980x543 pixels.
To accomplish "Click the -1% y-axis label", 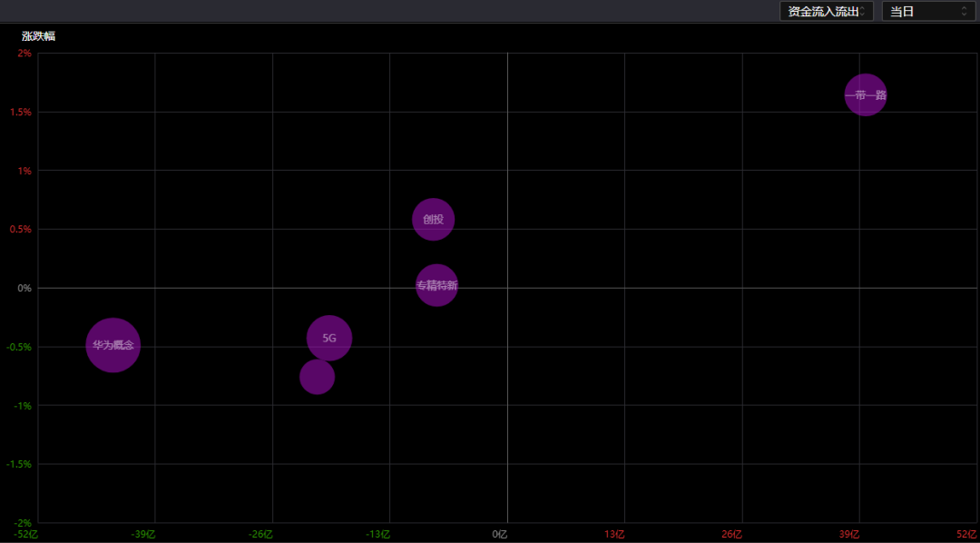I will (x=22, y=406).
